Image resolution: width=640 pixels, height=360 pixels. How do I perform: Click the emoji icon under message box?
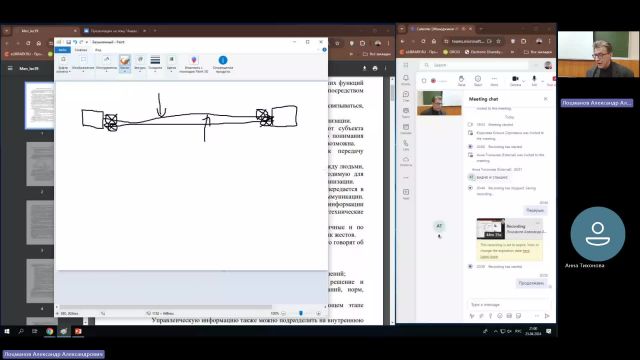coord(500,316)
